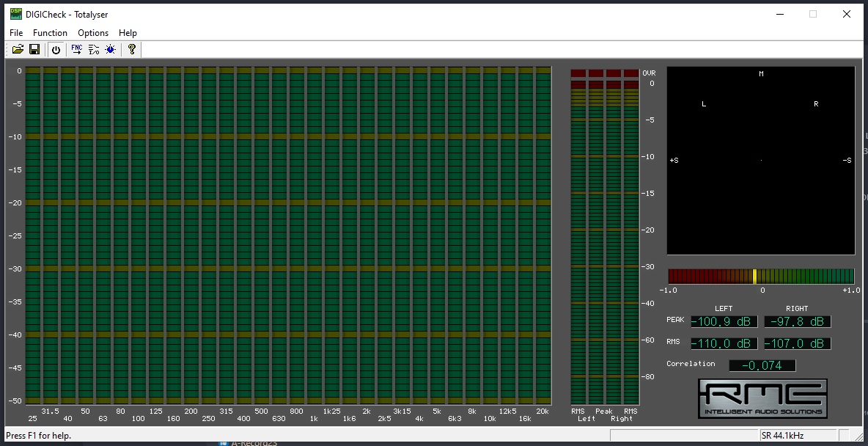Open the Options menu
868x446 pixels.
(93, 33)
